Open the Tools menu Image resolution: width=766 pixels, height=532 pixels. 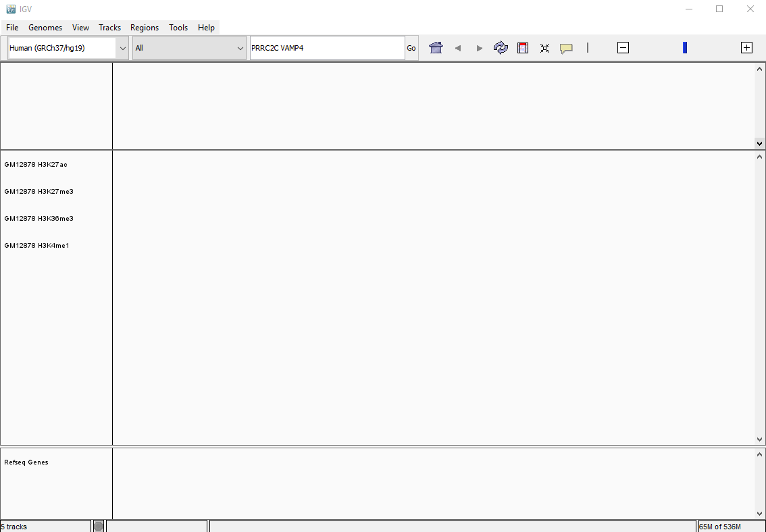point(178,27)
